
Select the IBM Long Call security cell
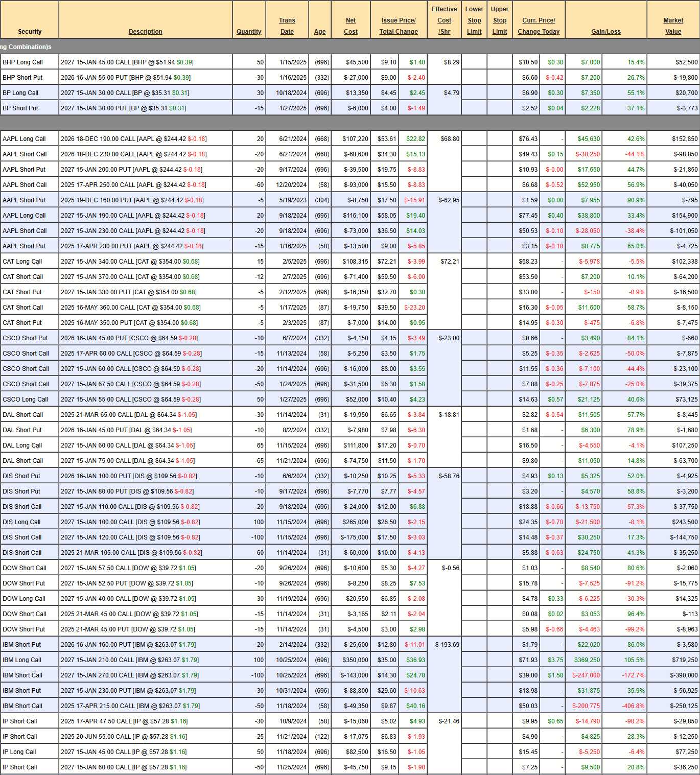(x=29, y=660)
